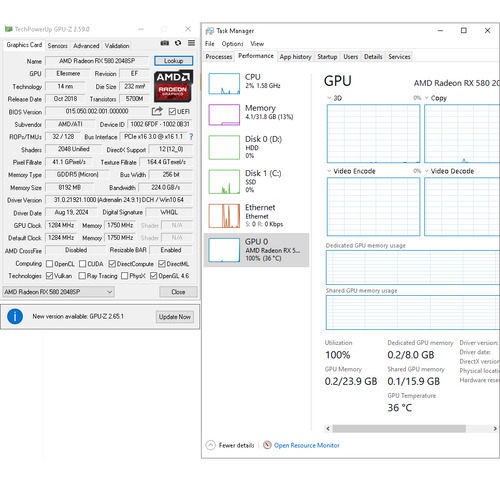
Task: Click the Graphics Card tab in GPU-Z
Action: [24, 45]
